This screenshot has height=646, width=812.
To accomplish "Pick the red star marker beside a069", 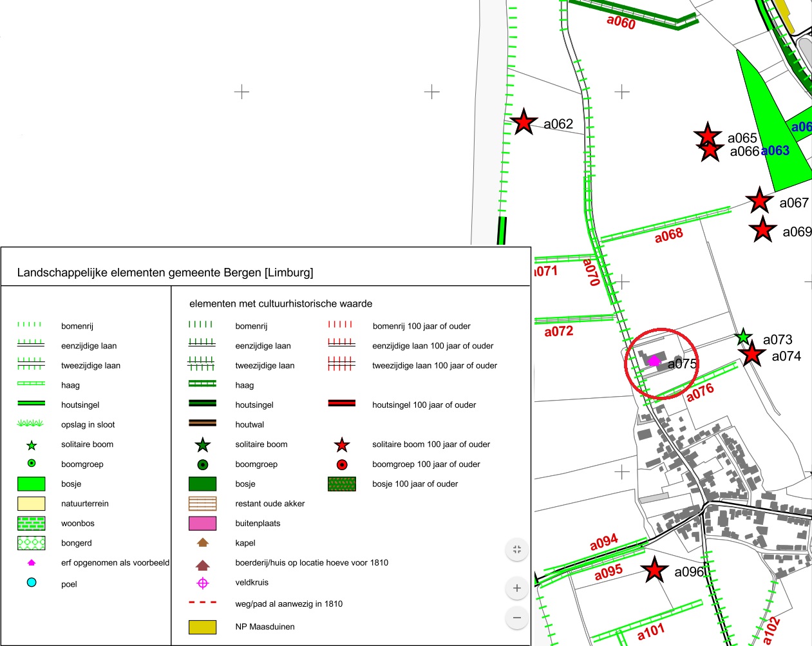I will pyautogui.click(x=763, y=229).
